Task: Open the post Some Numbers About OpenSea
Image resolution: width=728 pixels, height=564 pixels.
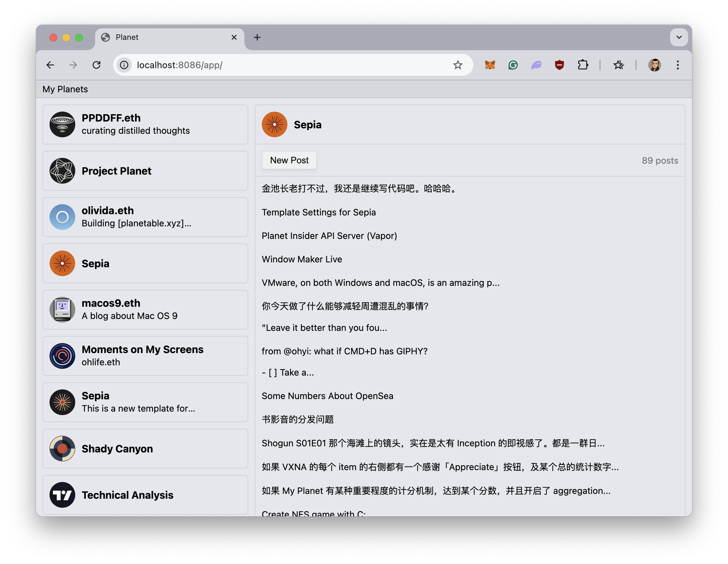Action: (x=327, y=396)
